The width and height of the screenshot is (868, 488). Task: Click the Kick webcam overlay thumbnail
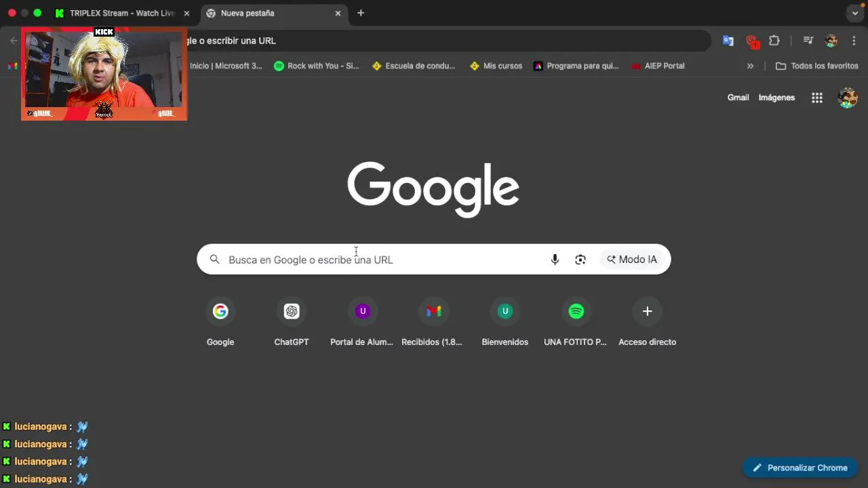point(104,74)
